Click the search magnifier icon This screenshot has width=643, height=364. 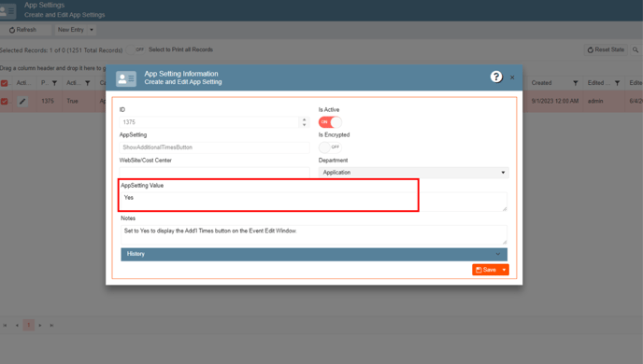click(636, 49)
